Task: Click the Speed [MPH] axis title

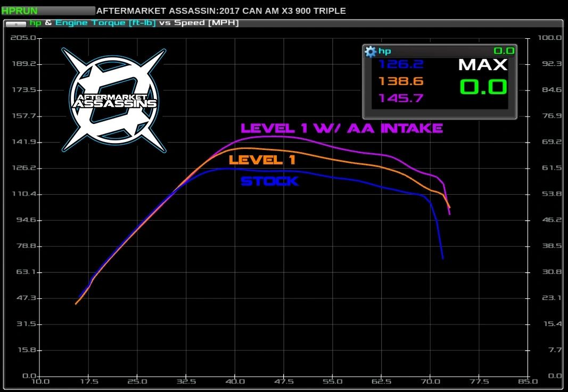Action: click(206, 23)
